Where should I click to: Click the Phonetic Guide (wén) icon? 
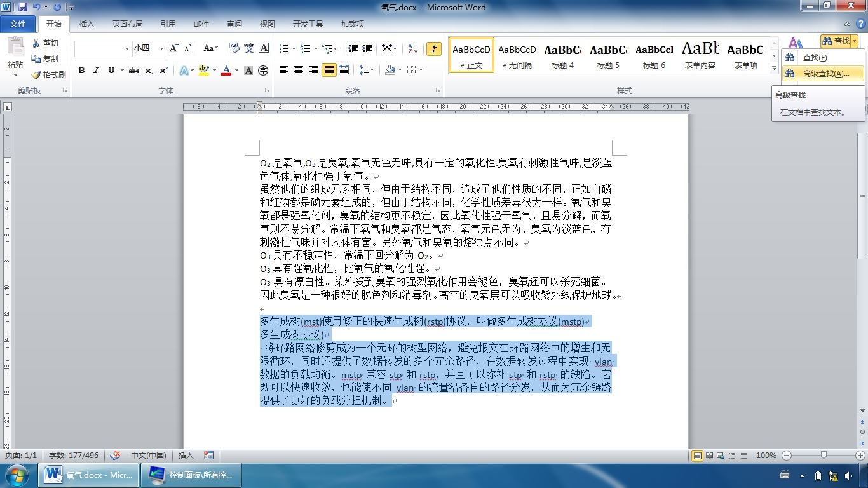249,48
